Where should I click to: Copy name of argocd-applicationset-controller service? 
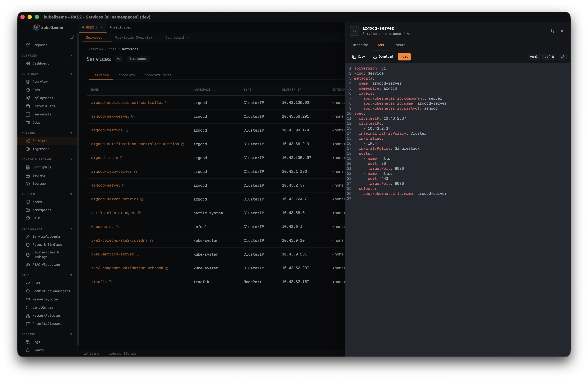pyautogui.click(x=167, y=103)
